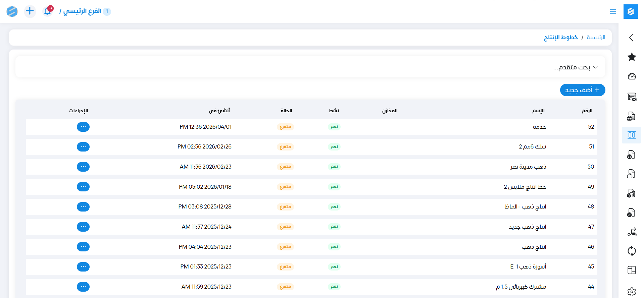Click the خطوط الإنتاج breadcrumb item
The width and height of the screenshot is (644, 298).
click(560, 38)
